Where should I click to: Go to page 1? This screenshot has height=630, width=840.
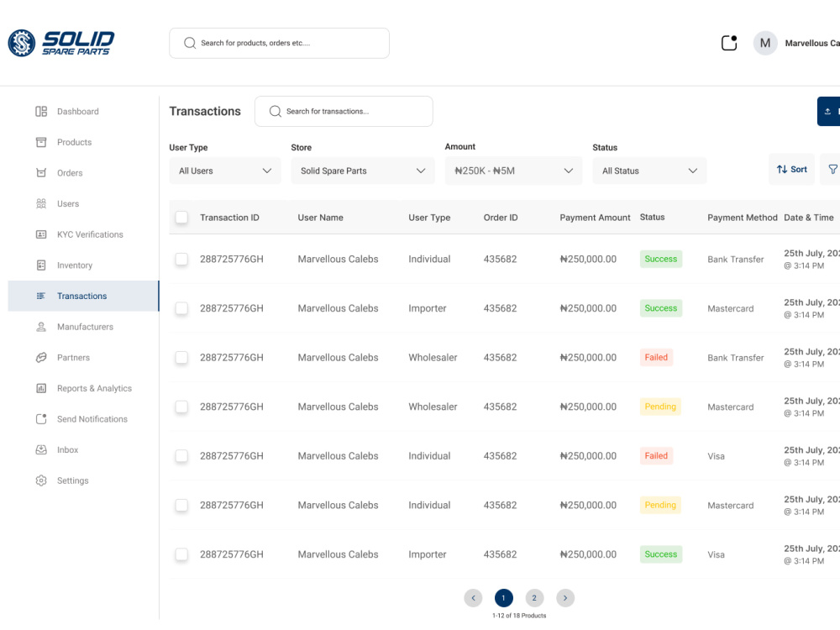click(503, 598)
